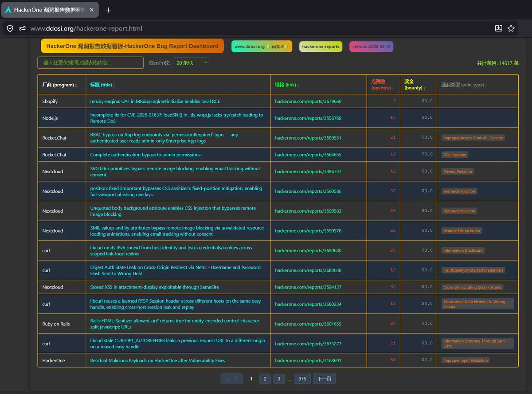Click the version 2026-05-19 badge
Screen dimensions: 532x394
coord(372,47)
